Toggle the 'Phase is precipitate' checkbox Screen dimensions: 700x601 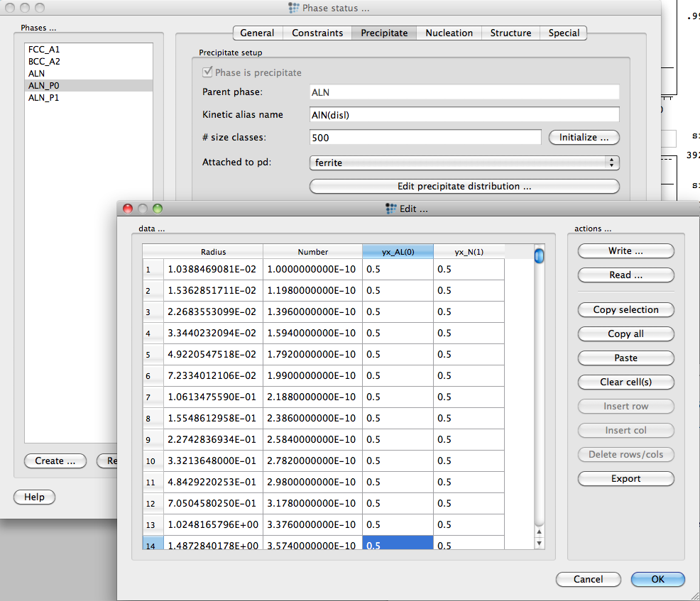coord(208,72)
